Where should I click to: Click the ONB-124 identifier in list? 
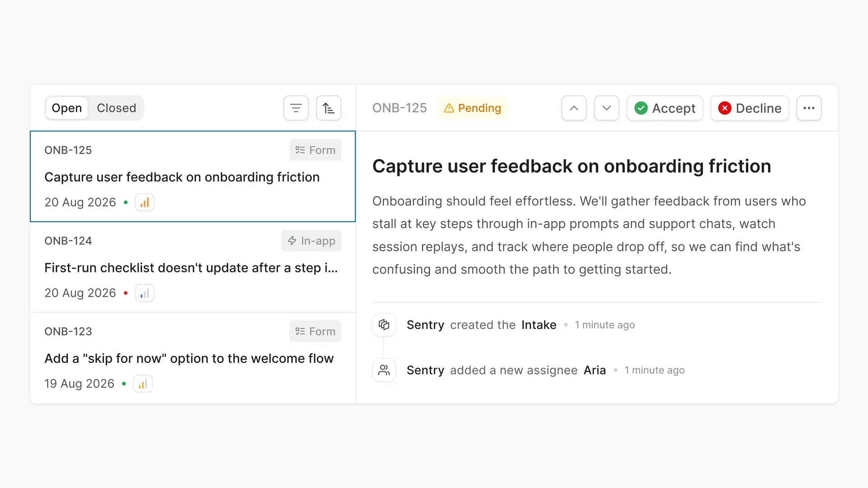[x=68, y=241]
